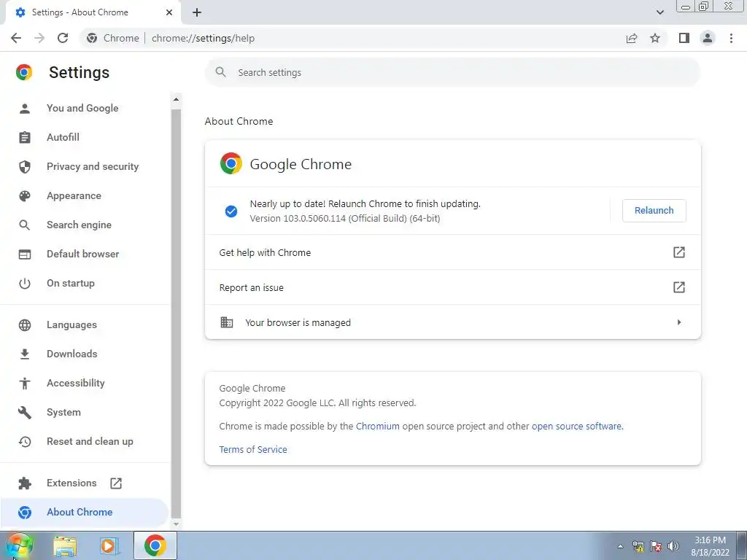Click the globe Languages icon

click(24, 324)
